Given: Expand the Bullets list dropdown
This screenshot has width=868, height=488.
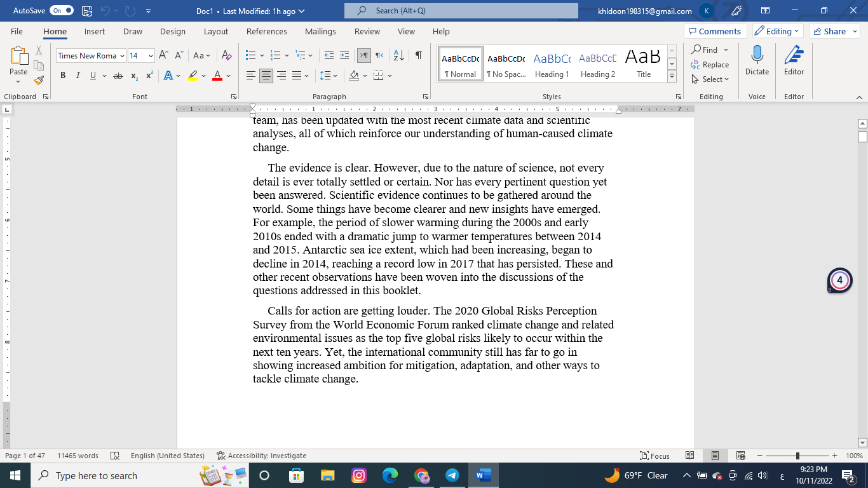Looking at the screenshot, I should coord(261,56).
